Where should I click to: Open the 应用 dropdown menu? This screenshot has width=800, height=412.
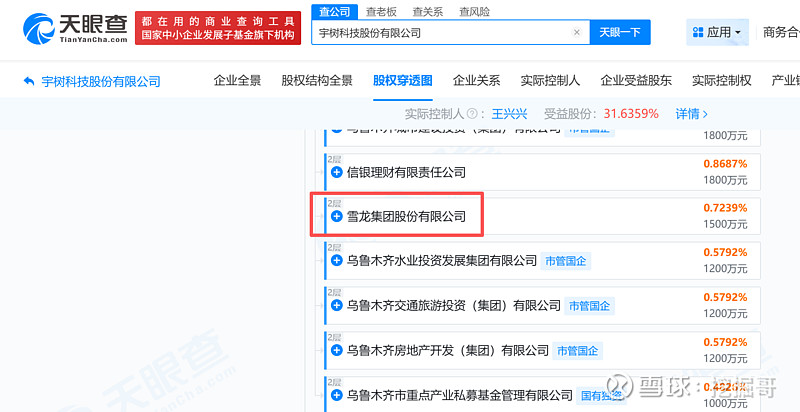(717, 33)
